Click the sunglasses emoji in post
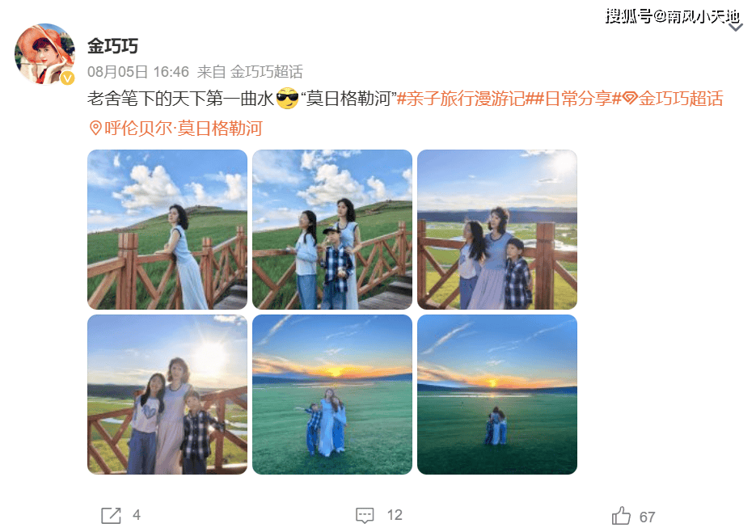The image size is (756, 532). [287, 99]
